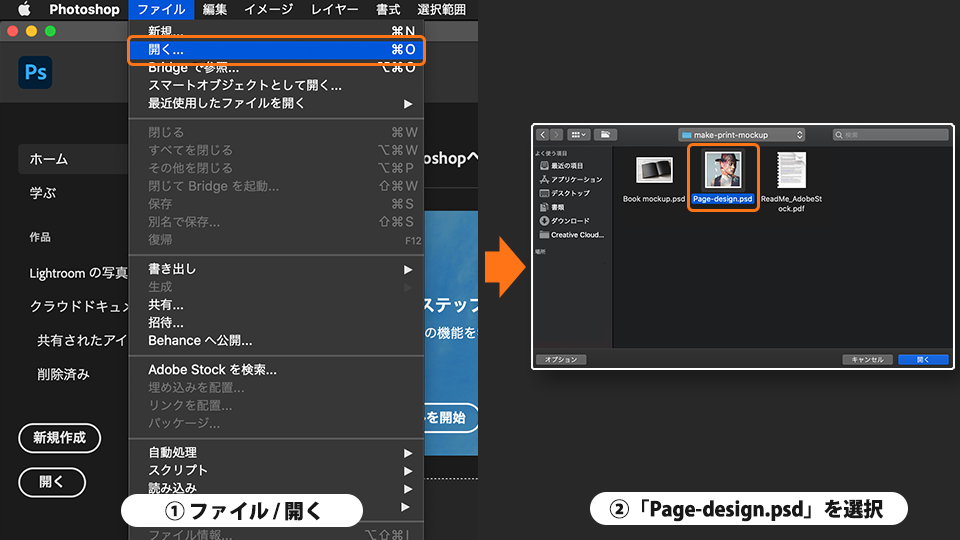Open 書類 in the dialog sidebar
The height and width of the screenshot is (540, 960).
click(552, 208)
